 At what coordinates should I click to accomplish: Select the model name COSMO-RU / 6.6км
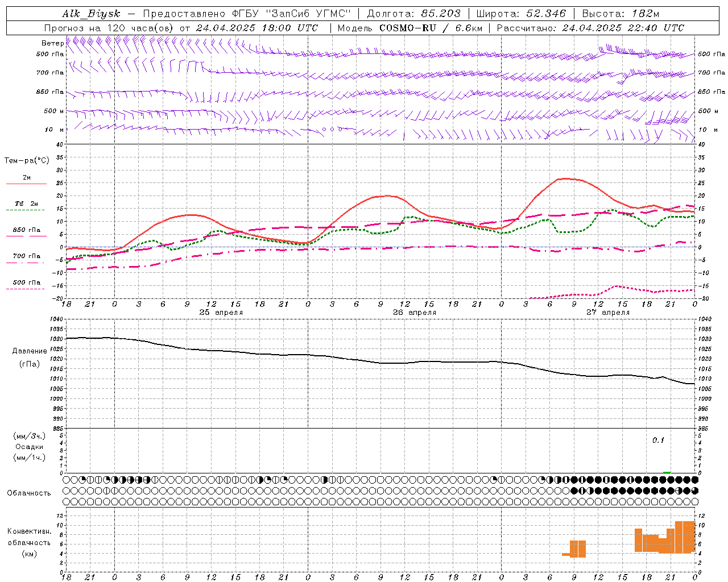[431, 27]
